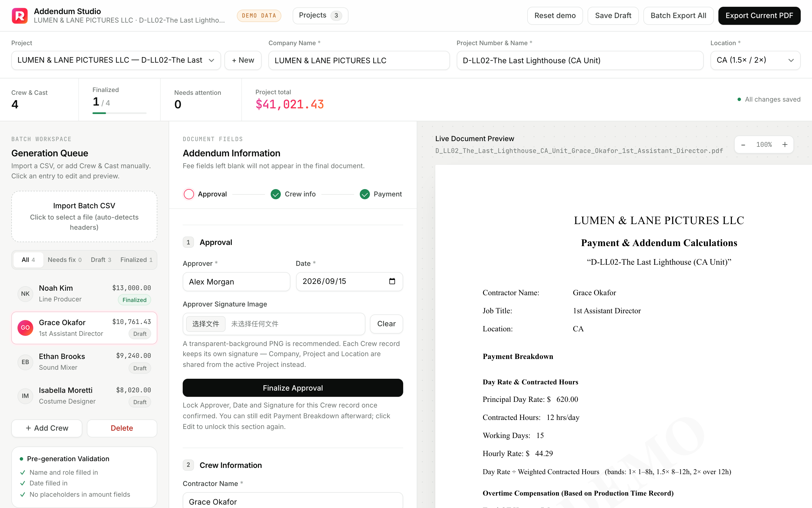Click the Approver field Alex Morgan

pyautogui.click(x=236, y=282)
